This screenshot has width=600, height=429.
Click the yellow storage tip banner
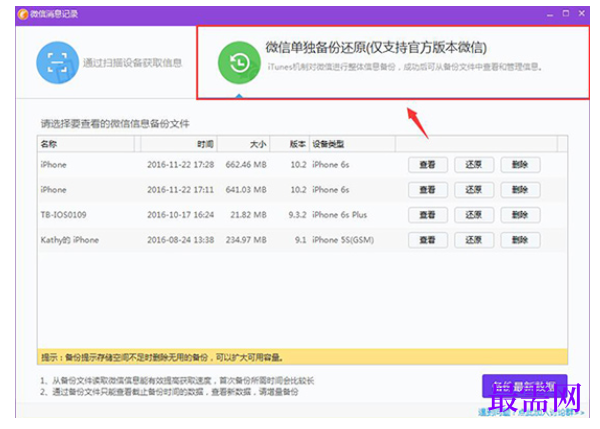click(x=302, y=357)
